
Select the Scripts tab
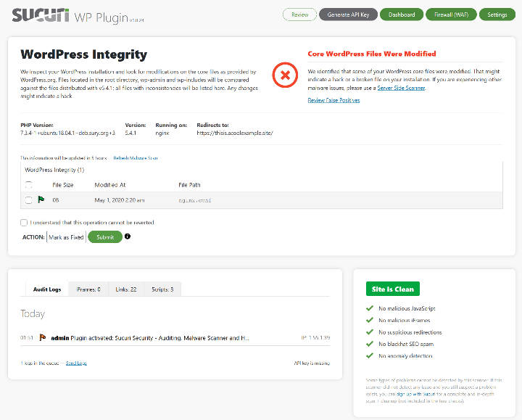162,289
